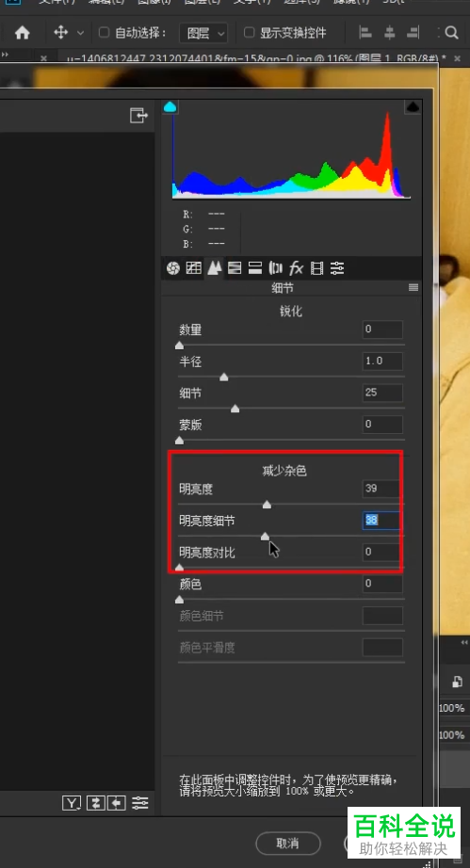The height and width of the screenshot is (868, 470).
Task: Open the search magnifier icon
Action: (x=452, y=33)
